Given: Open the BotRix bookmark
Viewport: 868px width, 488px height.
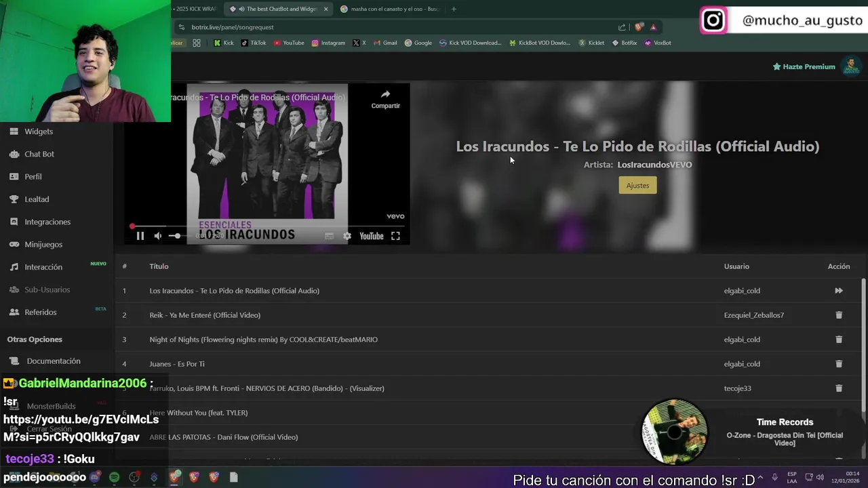Looking at the screenshot, I should [625, 43].
